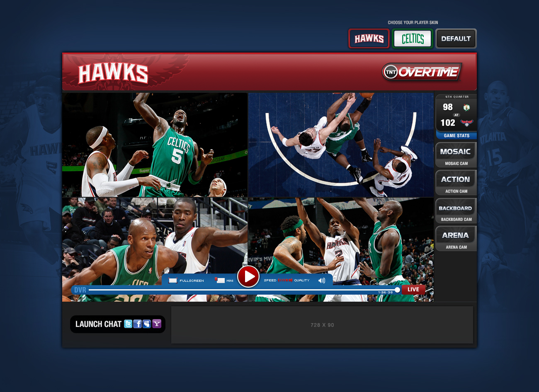
Task: Click the 4TH QUARTER label
Action: tap(457, 97)
